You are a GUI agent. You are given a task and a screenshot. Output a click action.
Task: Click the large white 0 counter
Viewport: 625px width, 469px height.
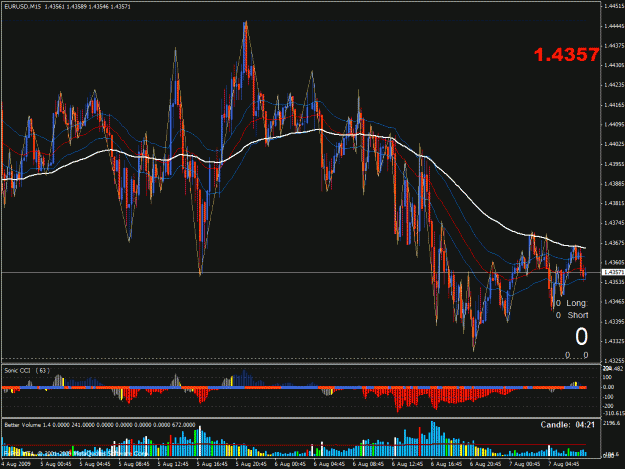pos(581,337)
